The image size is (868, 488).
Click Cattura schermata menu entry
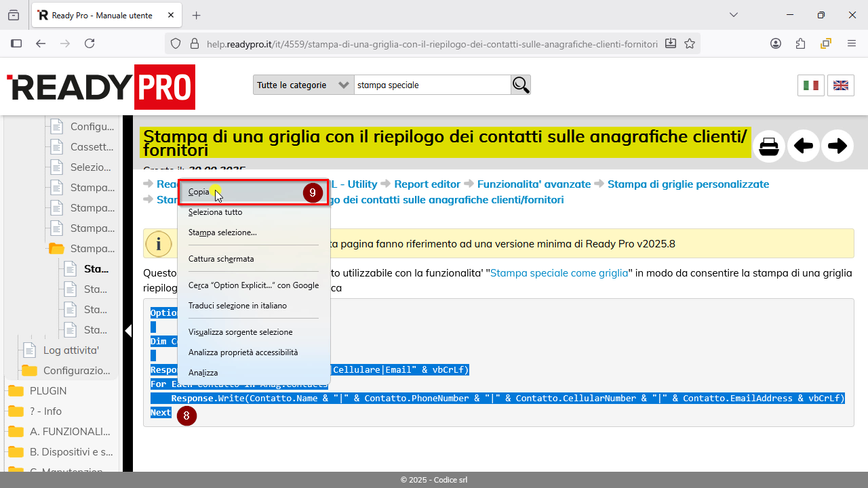[221, 259]
